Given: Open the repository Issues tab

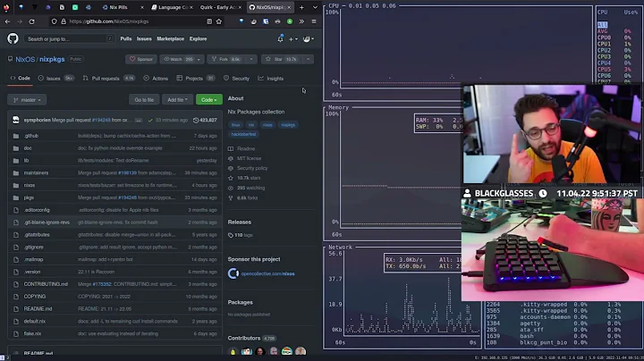Looking at the screenshot, I should coord(55,79).
